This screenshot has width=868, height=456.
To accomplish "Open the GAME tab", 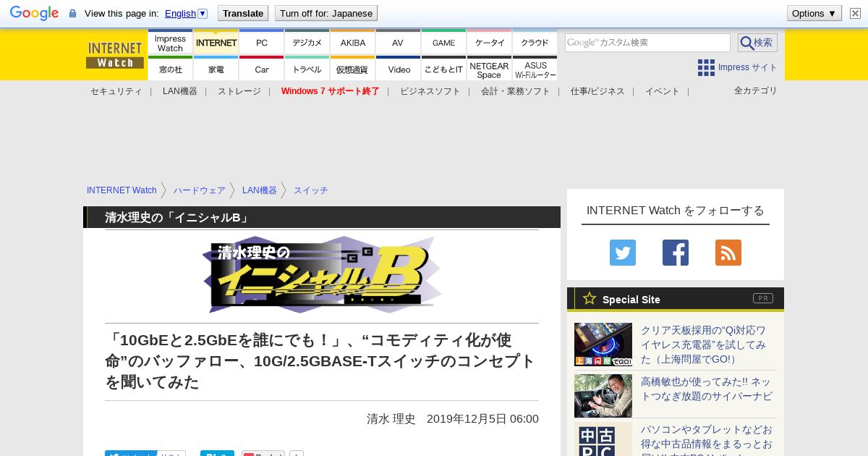I will pos(443,43).
